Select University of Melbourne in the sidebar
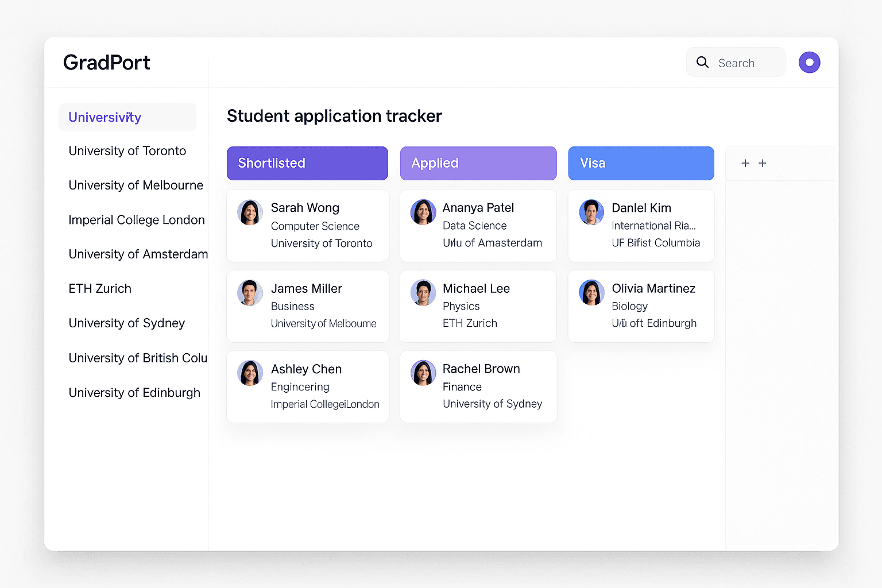 (x=136, y=185)
